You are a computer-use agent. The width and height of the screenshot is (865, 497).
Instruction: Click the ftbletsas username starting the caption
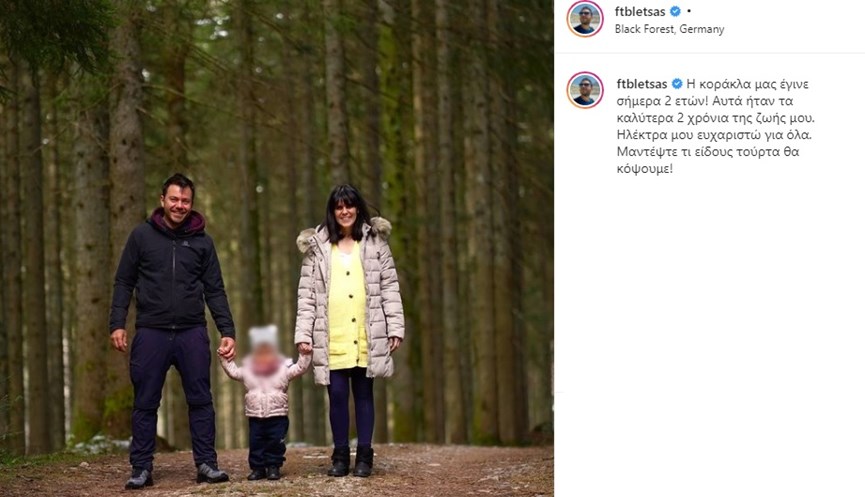(642, 84)
